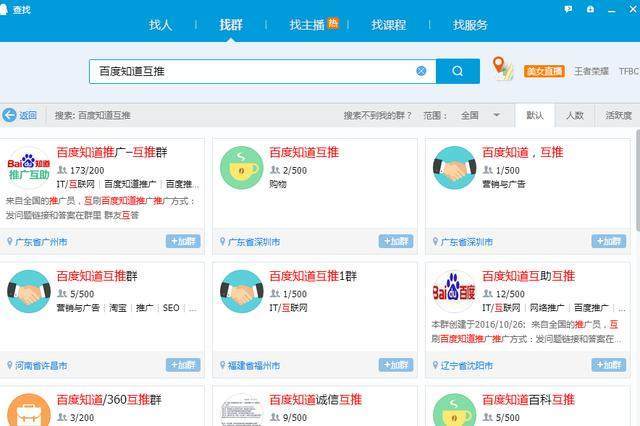Viewport: 640px width, 426px height.
Task: Open avatar of 百度知道诚信互推 group
Action: [242, 410]
